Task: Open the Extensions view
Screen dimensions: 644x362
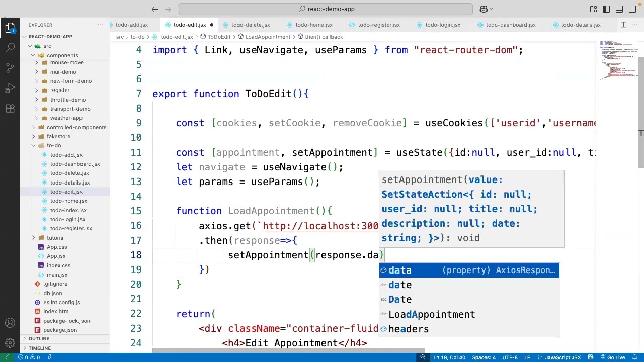Action: click(x=10, y=108)
